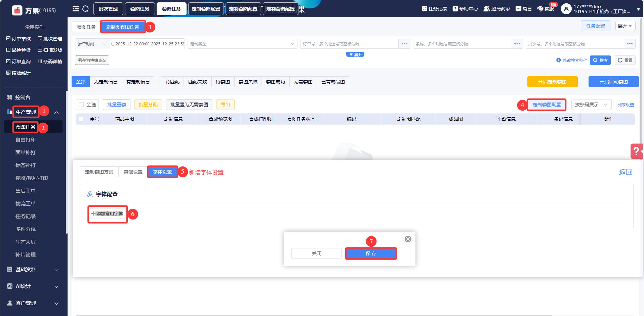Click the 任务配置 button
The width and height of the screenshot is (644, 316).
click(596, 26)
